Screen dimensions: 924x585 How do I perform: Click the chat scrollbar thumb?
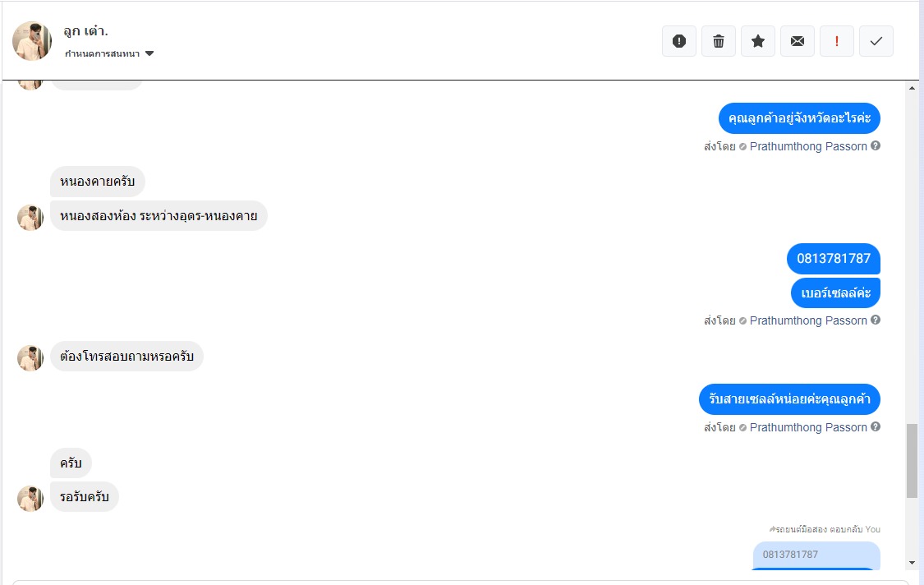pos(912,460)
